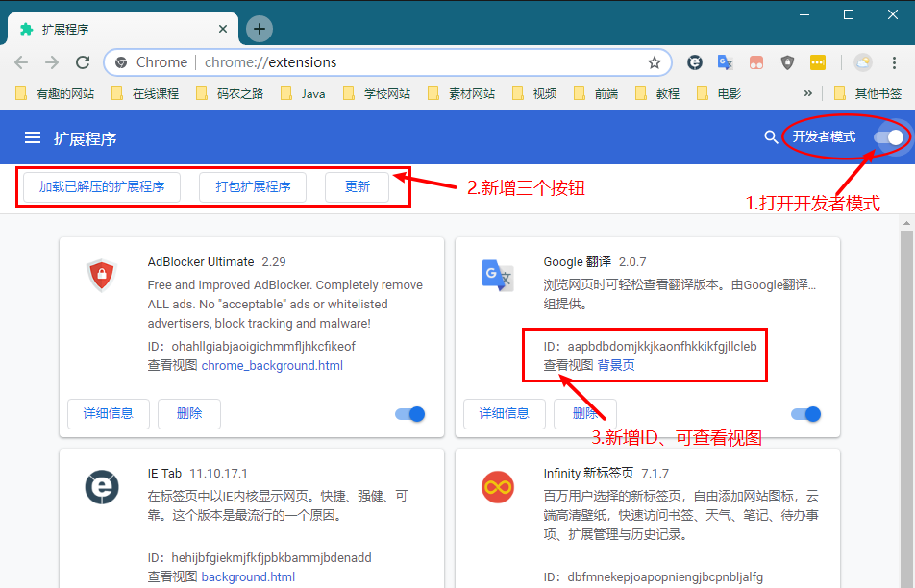Show hidden bookmarks with the » chevron
The width and height of the screenshot is (915, 588).
pos(808,93)
